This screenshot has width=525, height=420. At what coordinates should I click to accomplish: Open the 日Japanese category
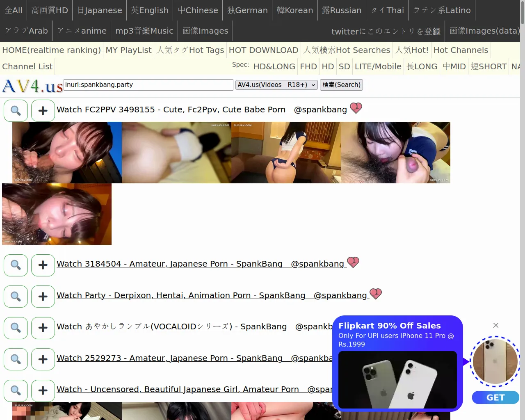click(100, 10)
